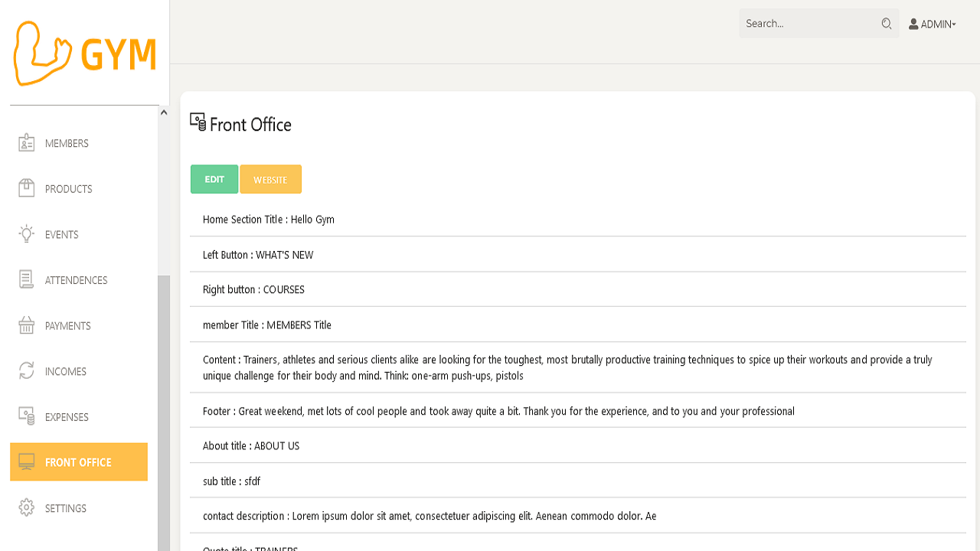Navigate to the SETTINGS menu entry
This screenshot has height=551, width=980.
coord(66,507)
